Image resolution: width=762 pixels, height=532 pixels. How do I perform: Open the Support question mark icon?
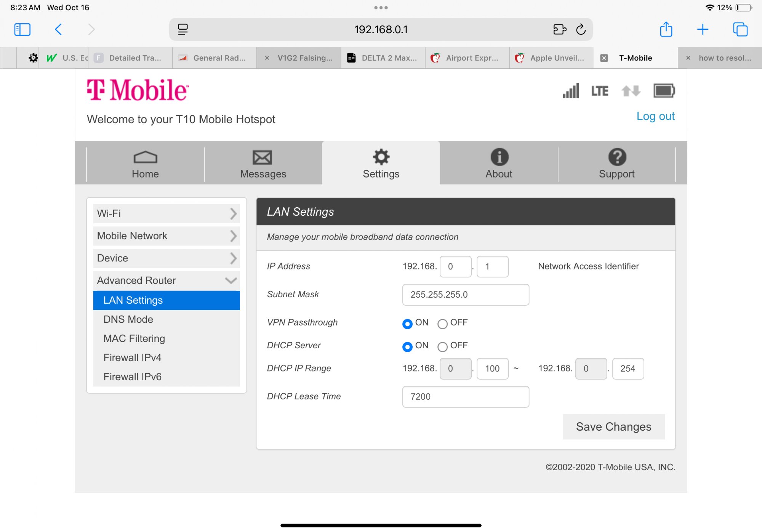tap(617, 157)
